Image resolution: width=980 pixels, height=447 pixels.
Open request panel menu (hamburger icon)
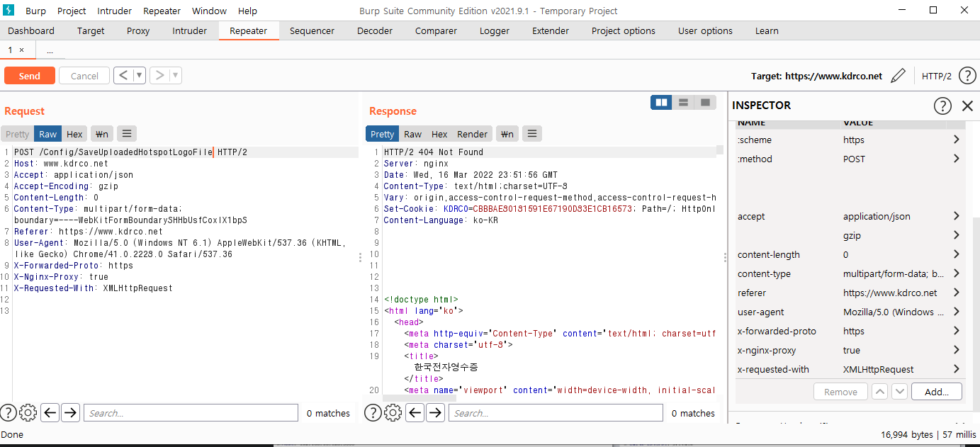click(126, 134)
